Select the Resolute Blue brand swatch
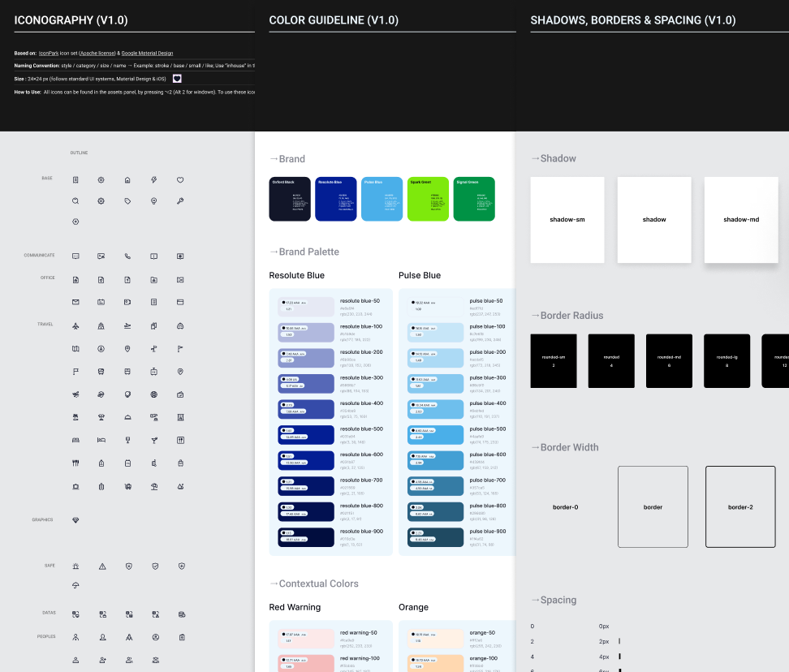789x672 pixels. tap(335, 199)
